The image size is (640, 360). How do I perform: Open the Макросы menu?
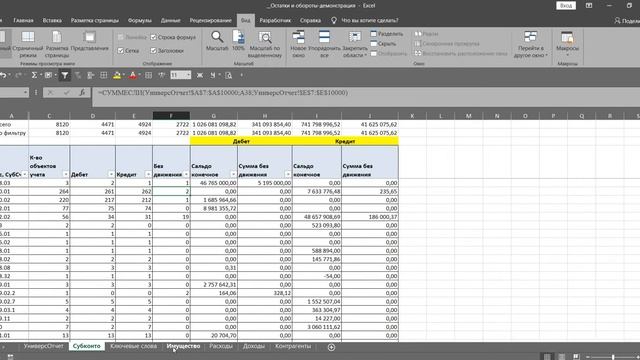coord(567,43)
